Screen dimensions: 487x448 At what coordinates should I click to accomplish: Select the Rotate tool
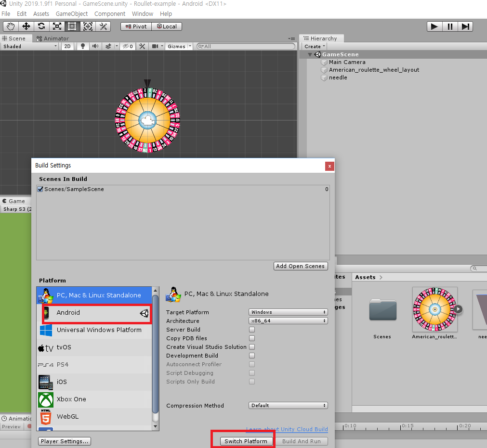pyautogui.click(x=41, y=26)
